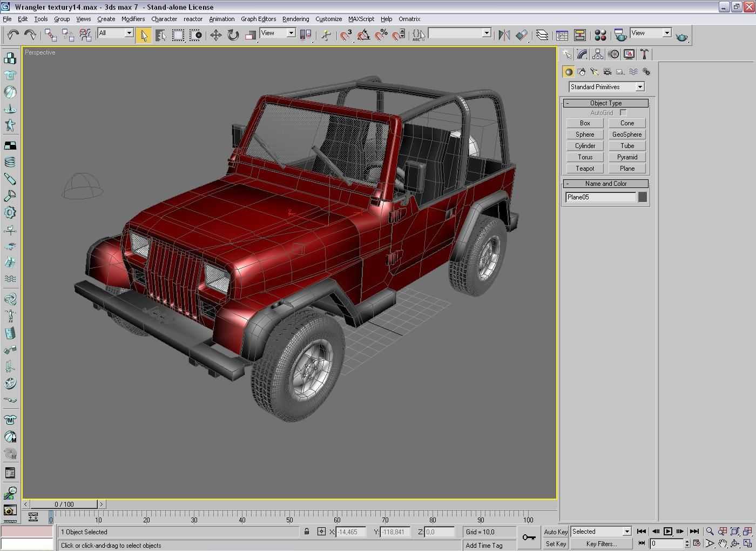This screenshot has width=756, height=551.
Task: Select the Select and Rotate tool
Action: [x=233, y=35]
